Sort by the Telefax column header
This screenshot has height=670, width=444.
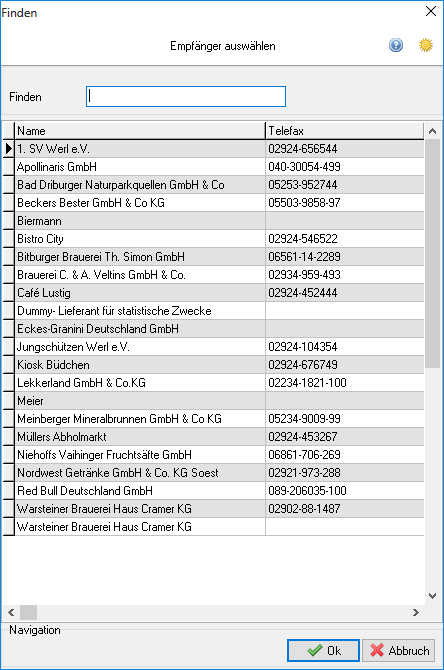tap(344, 131)
